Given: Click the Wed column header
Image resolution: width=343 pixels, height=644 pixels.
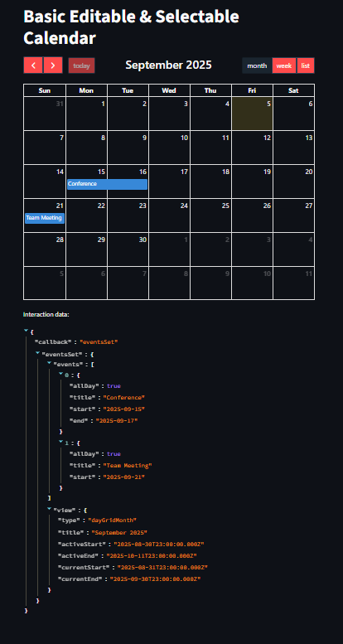Looking at the screenshot, I should click(x=169, y=90).
